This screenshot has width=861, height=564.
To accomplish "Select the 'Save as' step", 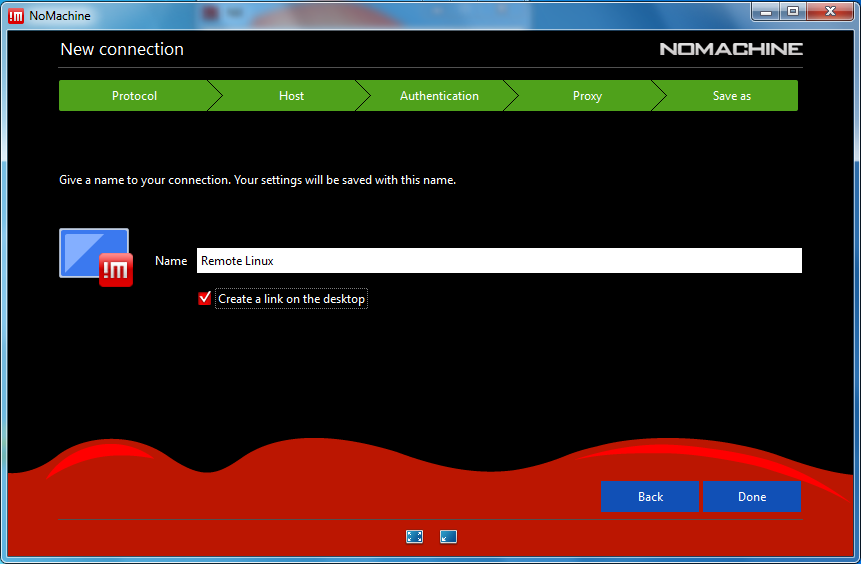I will click(x=731, y=96).
